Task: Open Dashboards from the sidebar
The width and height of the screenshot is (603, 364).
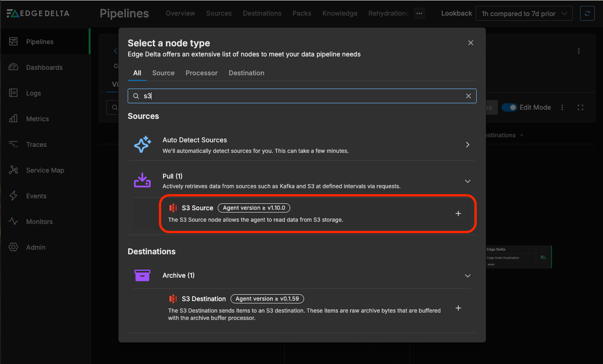Action: pos(13,67)
